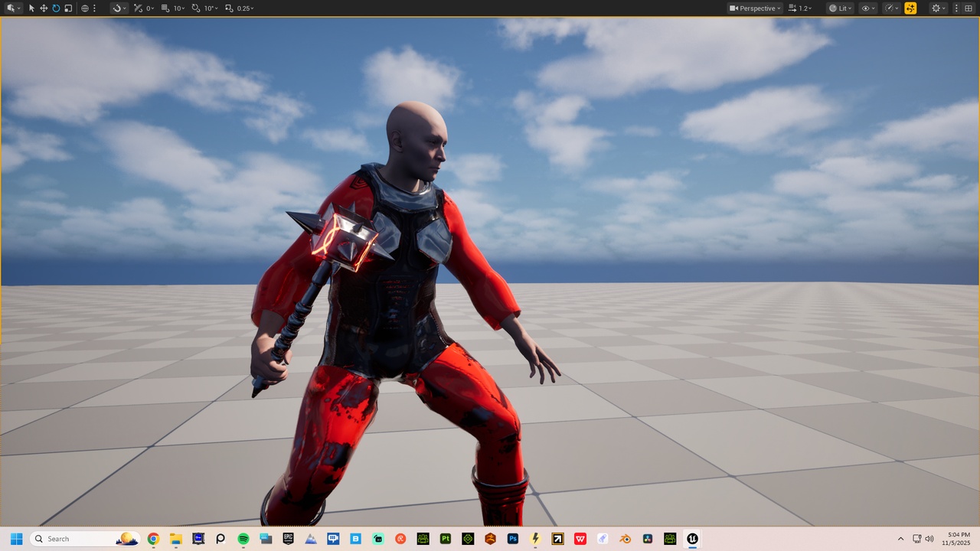Expand the grid snap value 10 dropdown
The image size is (980, 551).
(x=179, y=8)
